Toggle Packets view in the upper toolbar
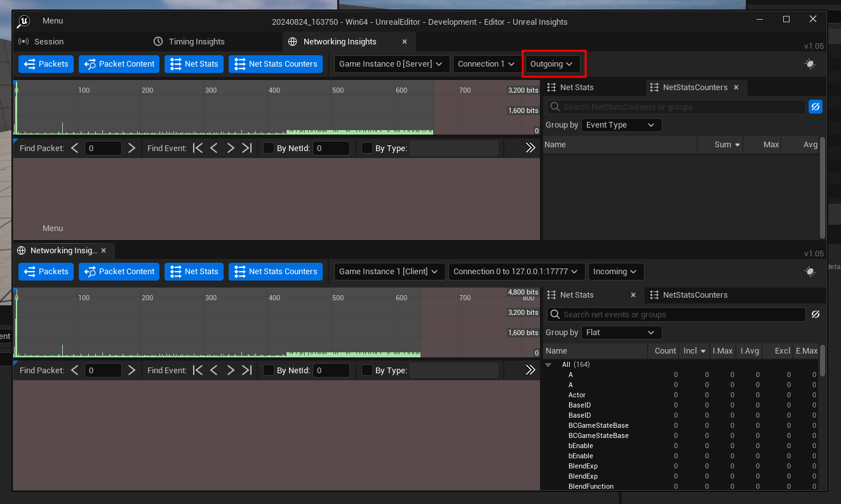The width and height of the screenshot is (841, 504). pyautogui.click(x=46, y=64)
